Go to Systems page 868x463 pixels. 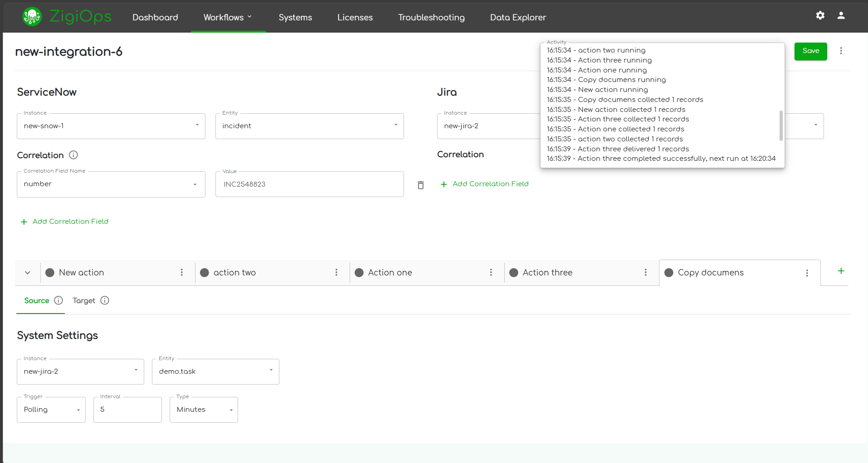coord(295,17)
